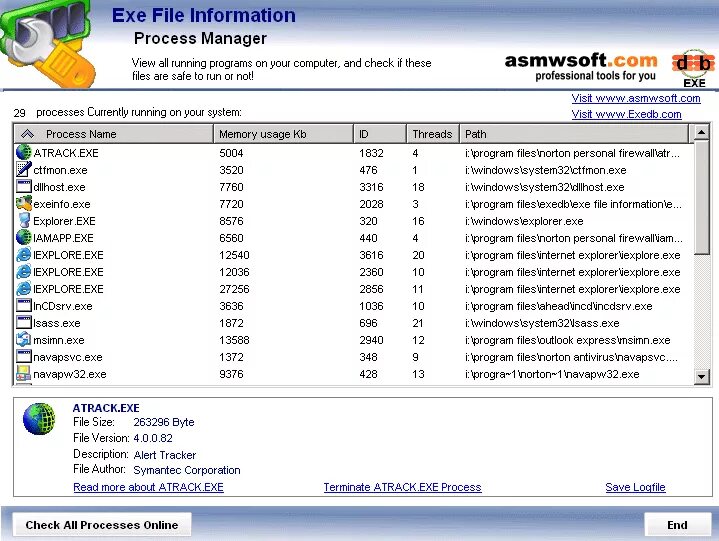This screenshot has width=719, height=541.
Task: Visit www.asmwsoft.com link
Action: tap(636, 98)
